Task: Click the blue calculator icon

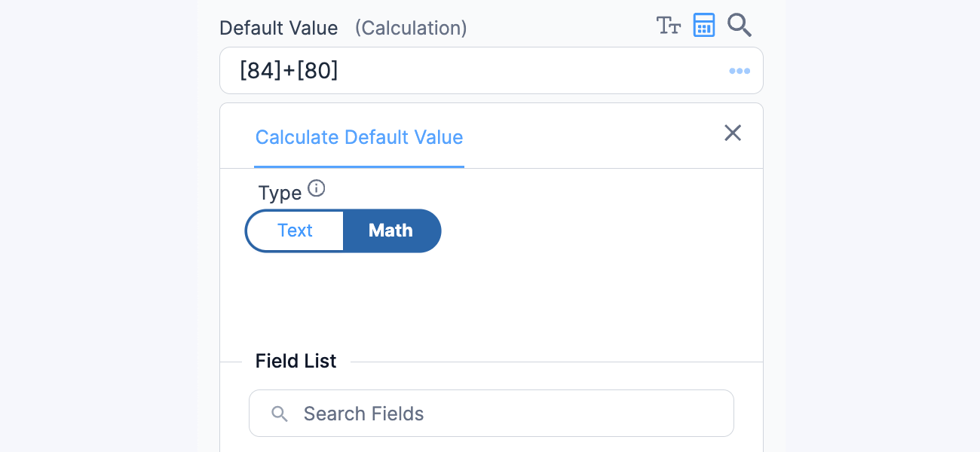Action: point(704,25)
